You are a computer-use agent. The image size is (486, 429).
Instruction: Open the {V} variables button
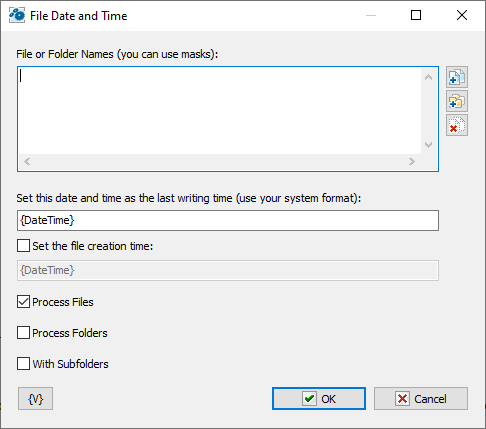coord(35,398)
